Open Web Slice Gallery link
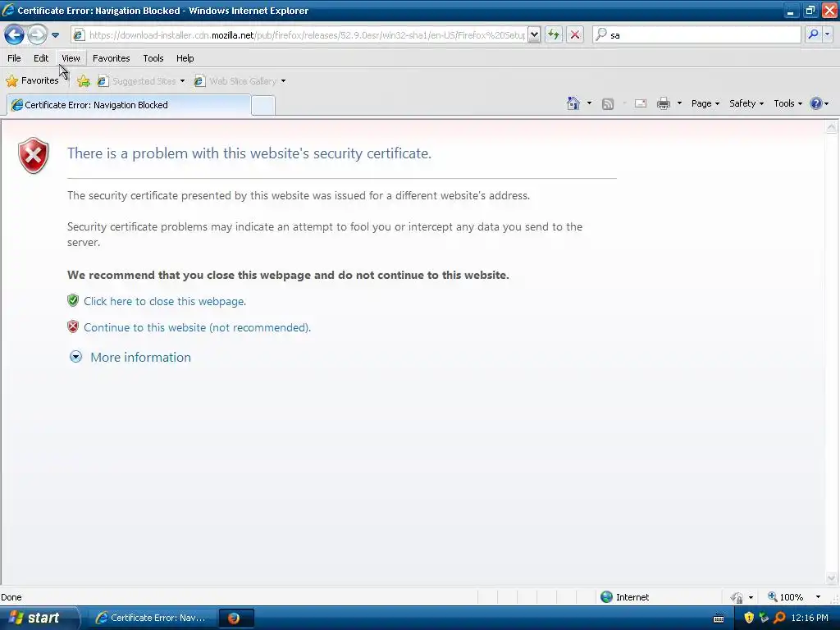The width and height of the screenshot is (840, 630). click(x=236, y=81)
